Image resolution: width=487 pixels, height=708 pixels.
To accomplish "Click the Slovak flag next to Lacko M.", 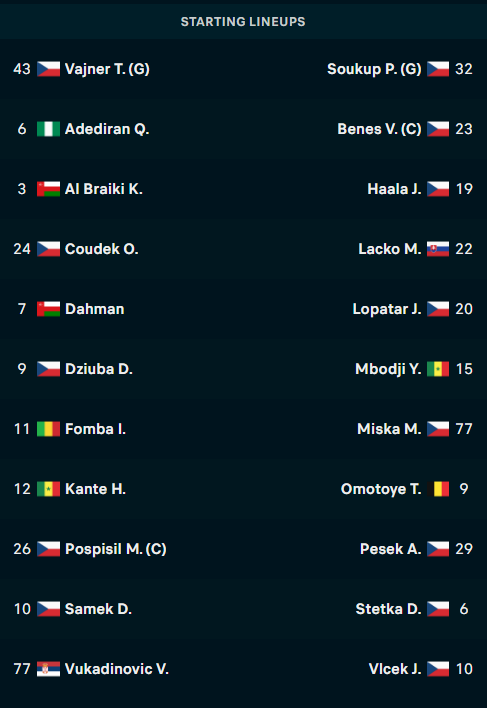I will (x=438, y=249).
